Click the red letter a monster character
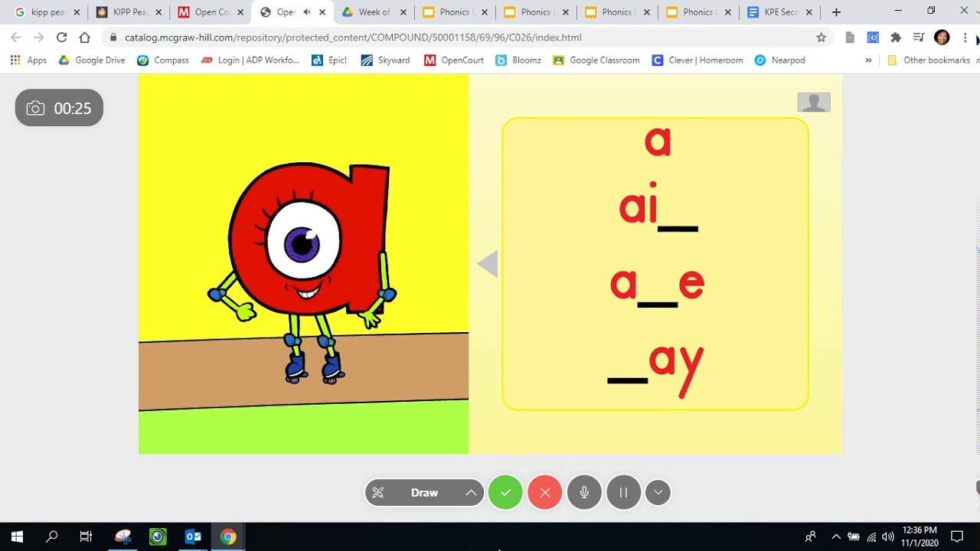This screenshot has height=551, width=980. tap(306, 272)
